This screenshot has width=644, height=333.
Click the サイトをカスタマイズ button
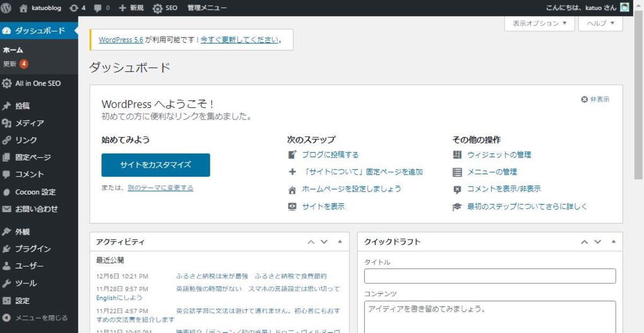coord(156,165)
